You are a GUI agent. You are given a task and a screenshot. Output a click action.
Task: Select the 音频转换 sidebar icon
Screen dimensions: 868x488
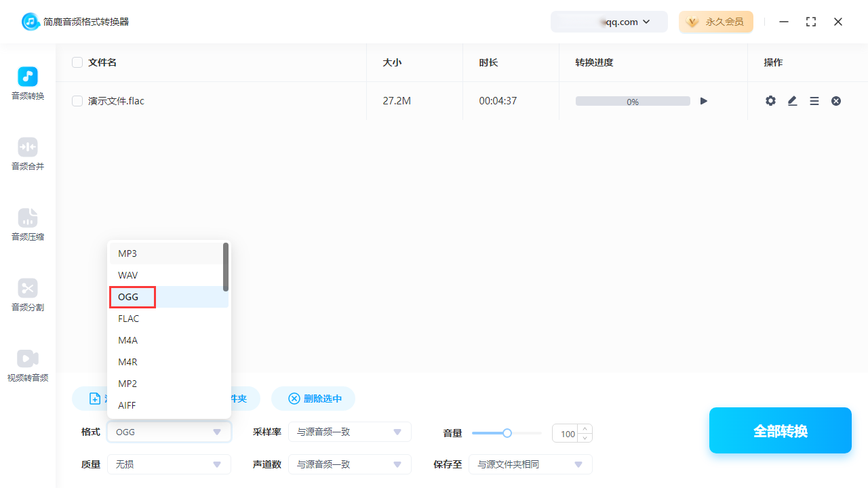pyautogui.click(x=27, y=81)
